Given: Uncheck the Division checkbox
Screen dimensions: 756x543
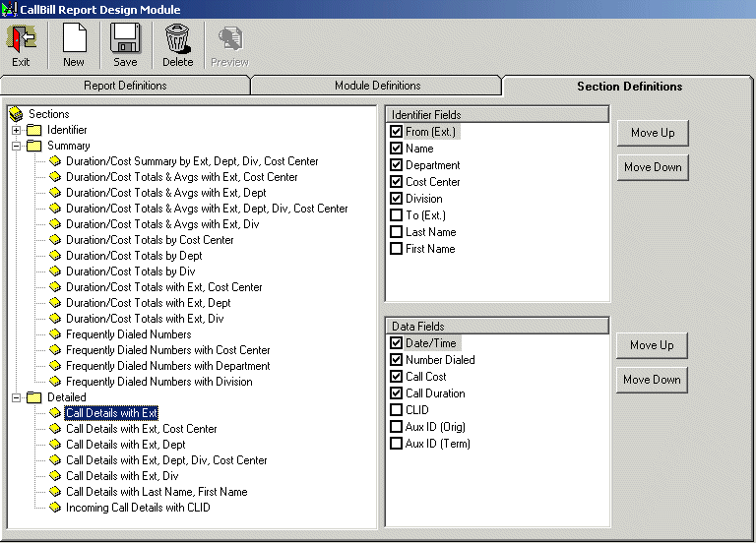Looking at the screenshot, I should 397,199.
